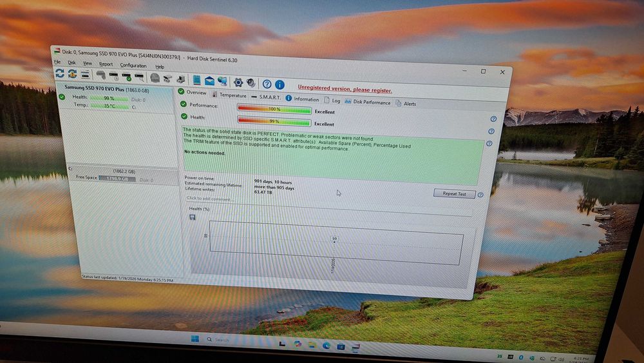Click the blue question mark Help toolbar icon
The image size is (644, 363).
(x=267, y=84)
